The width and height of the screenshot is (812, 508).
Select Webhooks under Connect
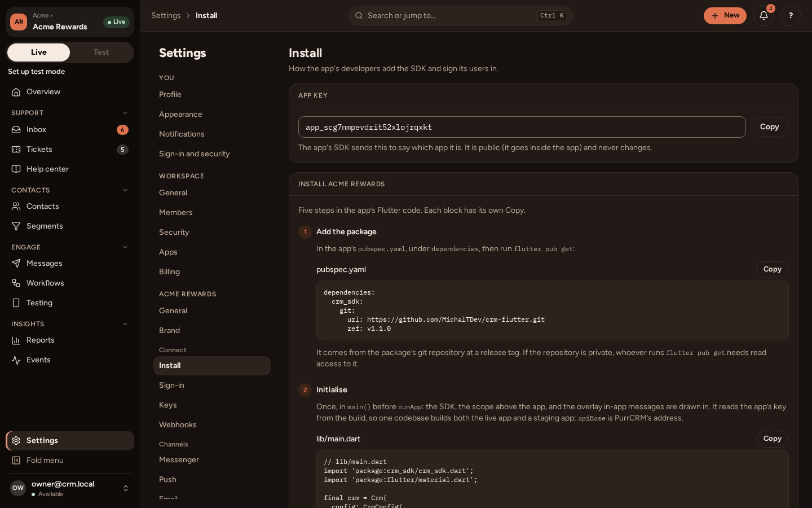(x=212, y=425)
